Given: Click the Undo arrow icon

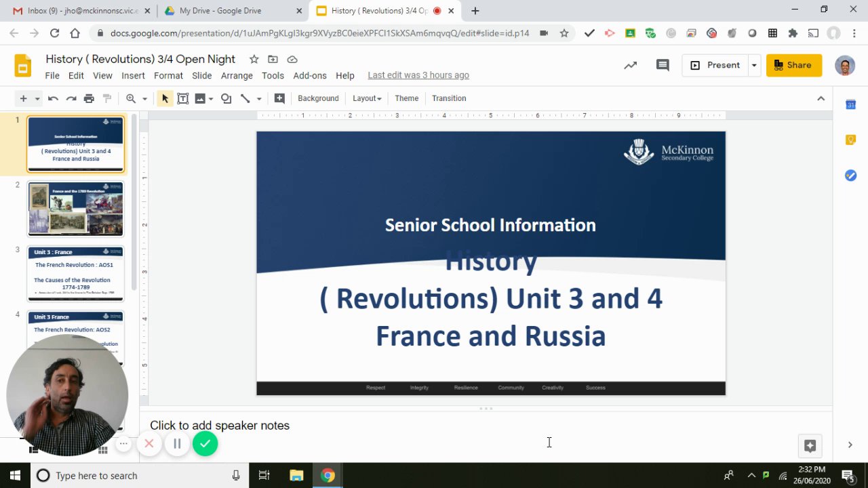Looking at the screenshot, I should pos(53,98).
